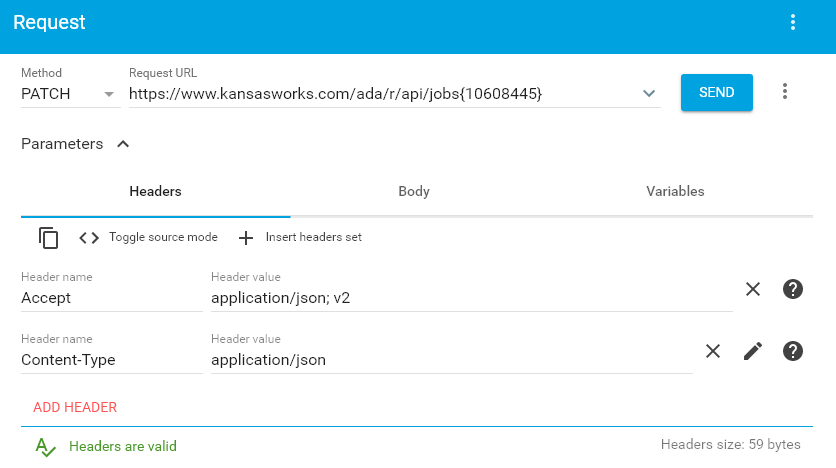836x468 pixels.
Task: Open the three-dot menu in Request header
Action: coord(793,22)
